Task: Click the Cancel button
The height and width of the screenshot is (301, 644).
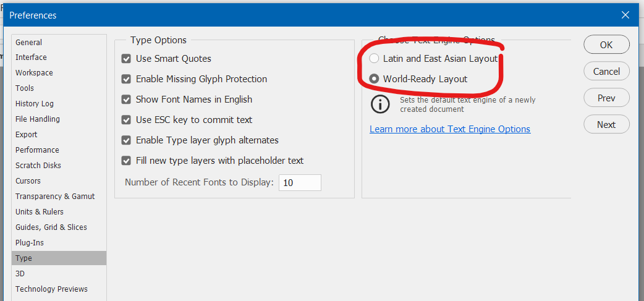Action: coord(606,72)
